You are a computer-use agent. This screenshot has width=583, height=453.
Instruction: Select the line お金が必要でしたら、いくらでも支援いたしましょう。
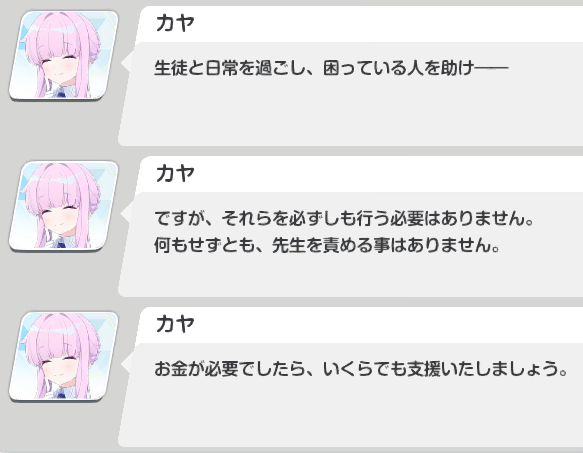[361, 369]
